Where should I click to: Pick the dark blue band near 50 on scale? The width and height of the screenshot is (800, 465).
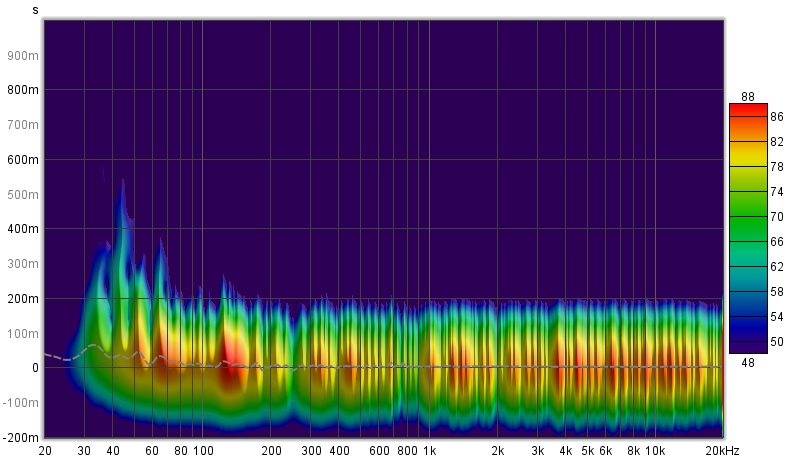pos(747,340)
